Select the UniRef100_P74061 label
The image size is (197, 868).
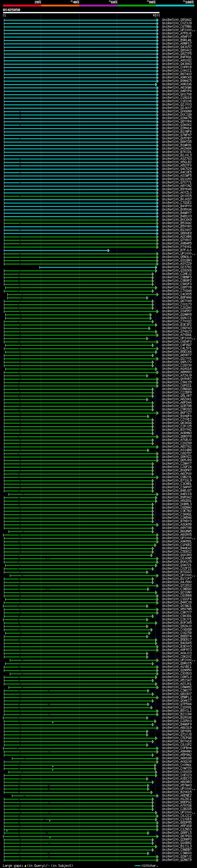coord(177,247)
